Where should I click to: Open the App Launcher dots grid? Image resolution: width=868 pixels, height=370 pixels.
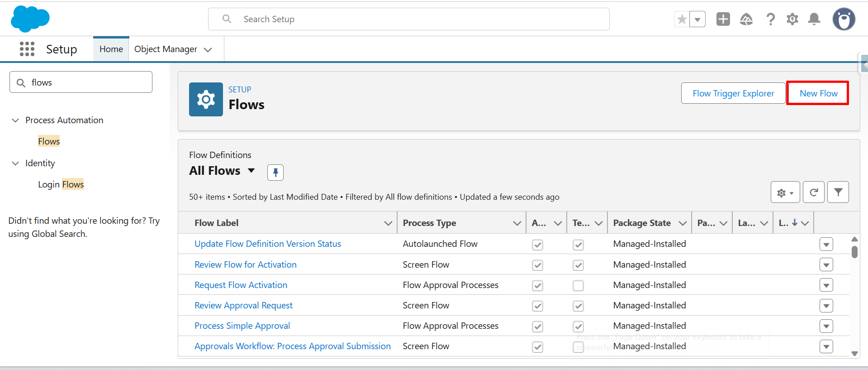tap(27, 49)
